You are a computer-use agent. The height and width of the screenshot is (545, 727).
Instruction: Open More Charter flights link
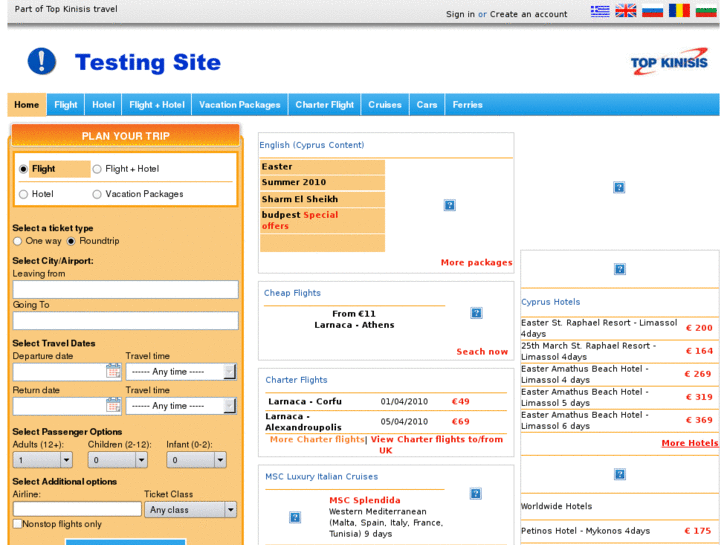pos(317,439)
